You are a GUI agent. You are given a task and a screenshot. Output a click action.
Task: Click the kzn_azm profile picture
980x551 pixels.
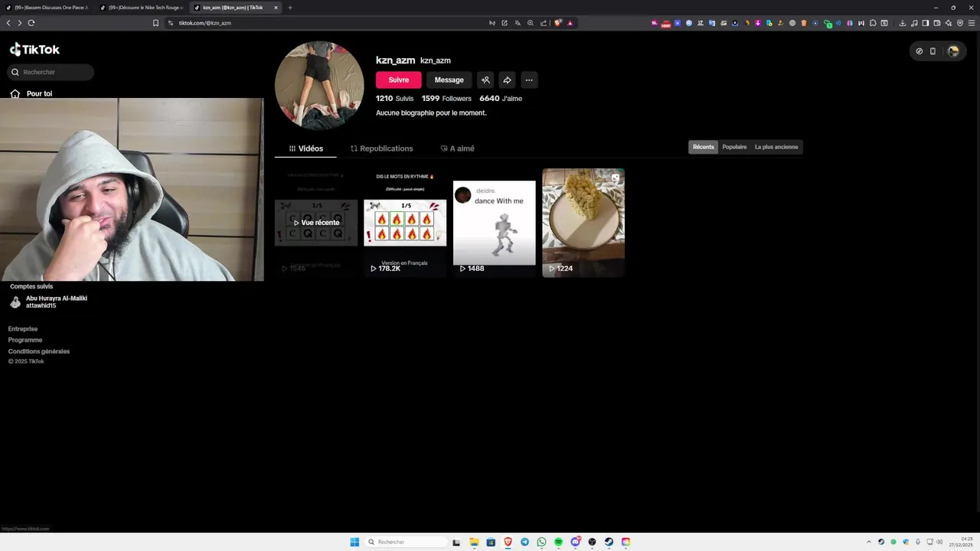(x=319, y=86)
